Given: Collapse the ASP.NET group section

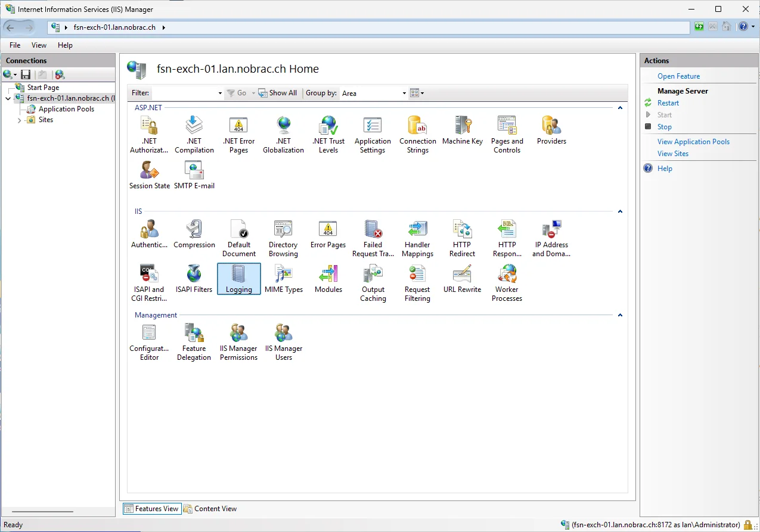Looking at the screenshot, I should [x=620, y=108].
